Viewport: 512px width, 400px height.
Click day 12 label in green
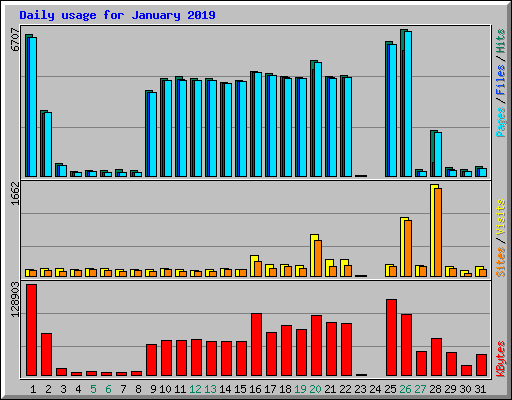195,389
